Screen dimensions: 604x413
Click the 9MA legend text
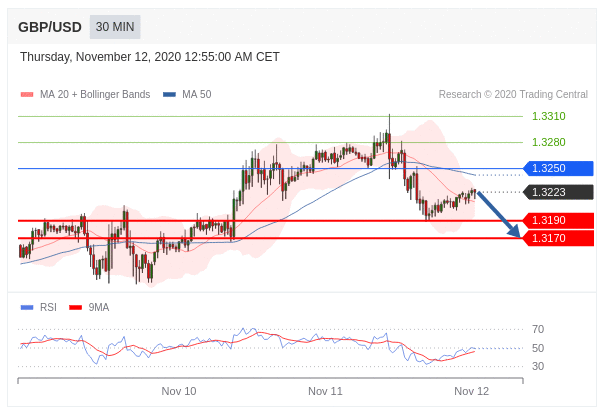click(99, 307)
